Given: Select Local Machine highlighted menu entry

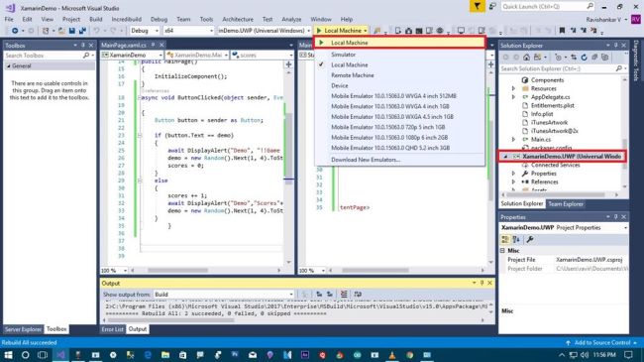Looking at the screenshot, I should (399, 43).
